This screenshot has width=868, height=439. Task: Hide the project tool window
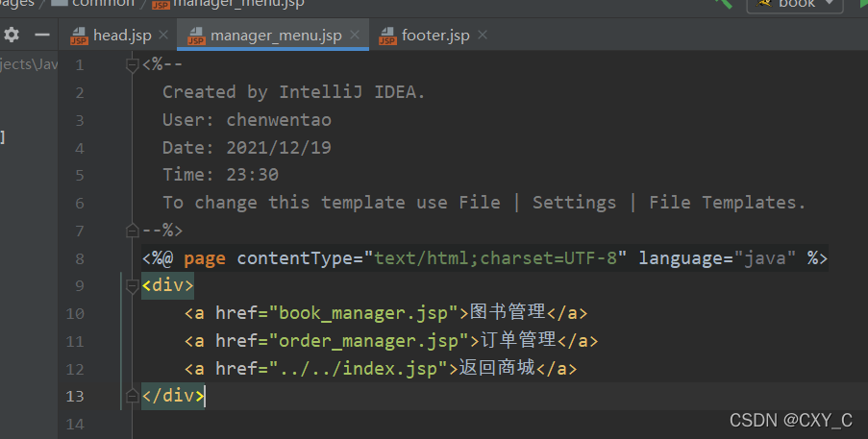tap(42, 35)
